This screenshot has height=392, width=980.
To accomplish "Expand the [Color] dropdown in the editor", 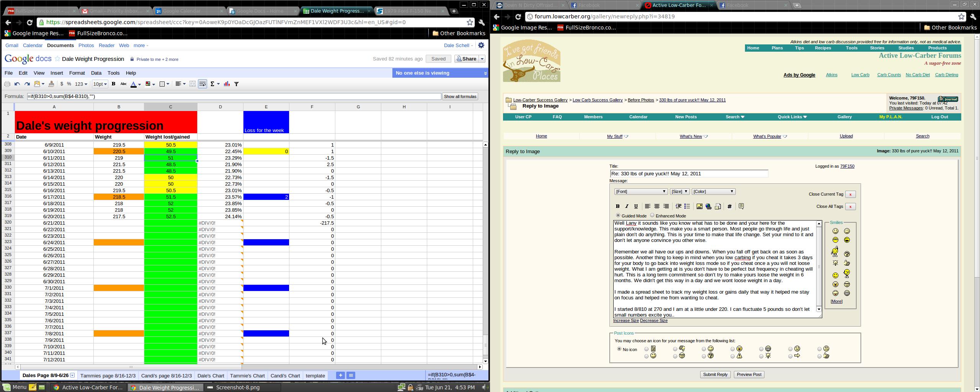I will point(713,191).
